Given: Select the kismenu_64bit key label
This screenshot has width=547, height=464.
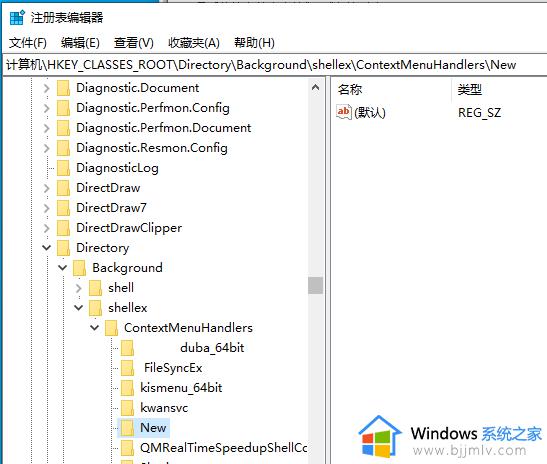Looking at the screenshot, I should [181, 388].
